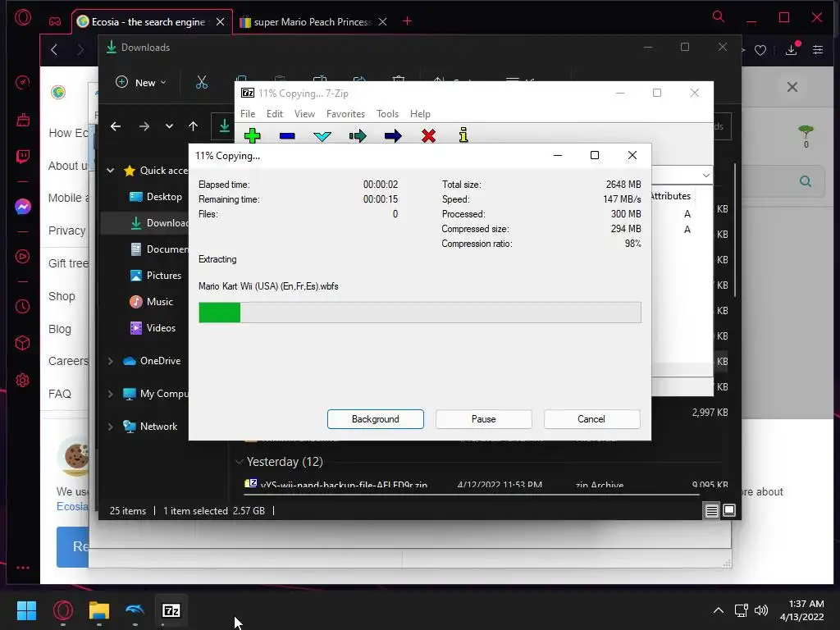Screen dimensions: 840x630
Task: Switch to large icons view in Downloads status bar
Action: 729,510
